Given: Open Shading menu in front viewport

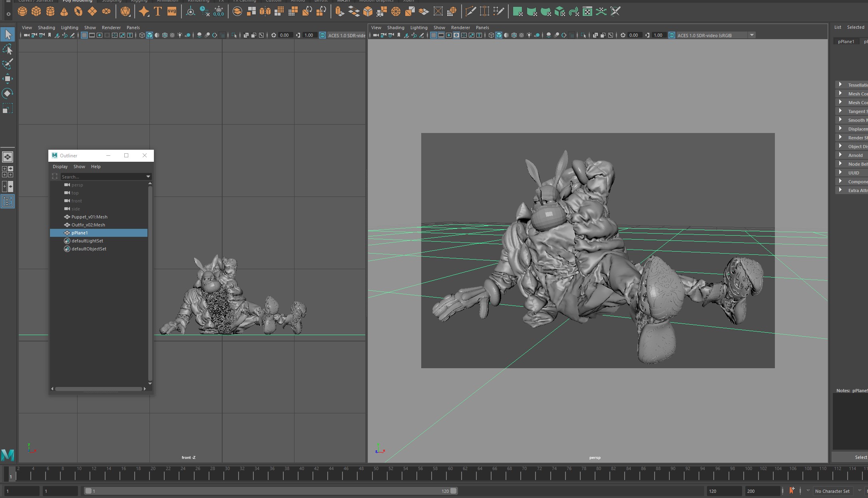Looking at the screenshot, I should coord(46,28).
